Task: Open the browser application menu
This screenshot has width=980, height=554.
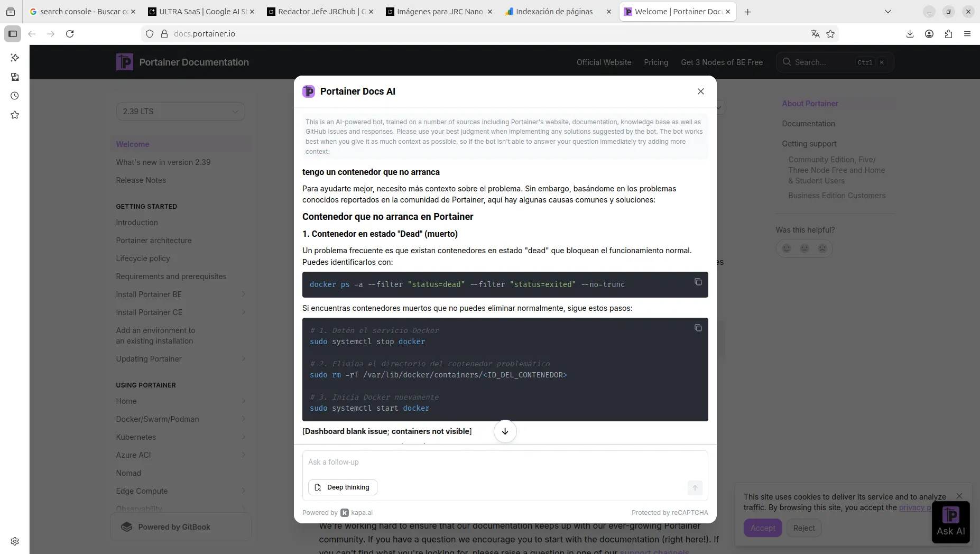Action: [967, 34]
